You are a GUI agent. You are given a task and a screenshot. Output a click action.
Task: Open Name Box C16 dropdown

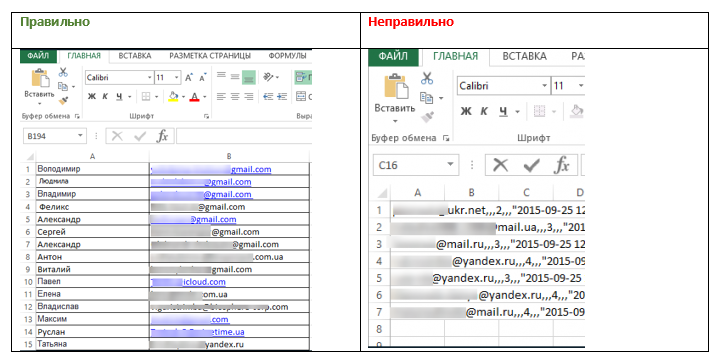click(450, 165)
